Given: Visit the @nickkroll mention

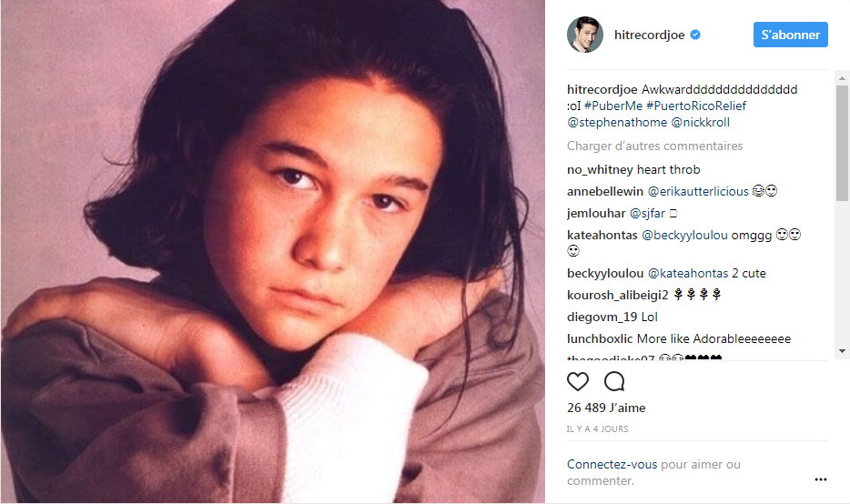Looking at the screenshot, I should click(701, 123).
